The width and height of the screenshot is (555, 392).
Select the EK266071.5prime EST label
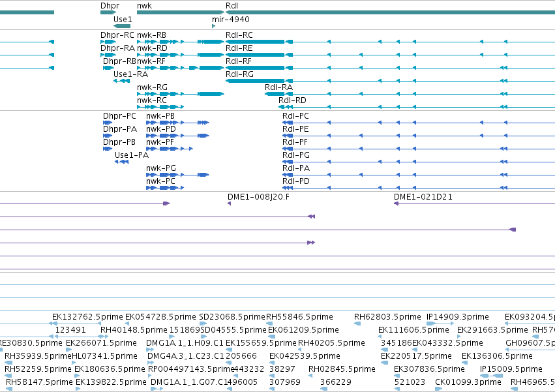(x=101, y=343)
